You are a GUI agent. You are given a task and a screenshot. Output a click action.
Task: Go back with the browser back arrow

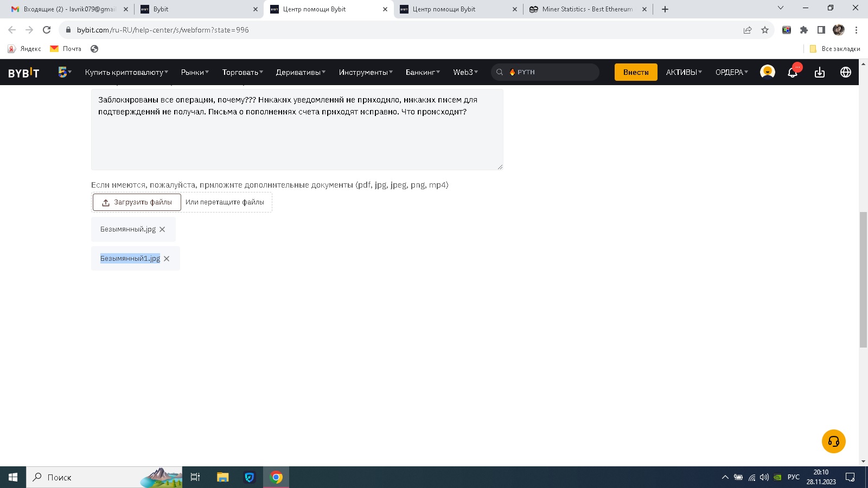(12, 30)
